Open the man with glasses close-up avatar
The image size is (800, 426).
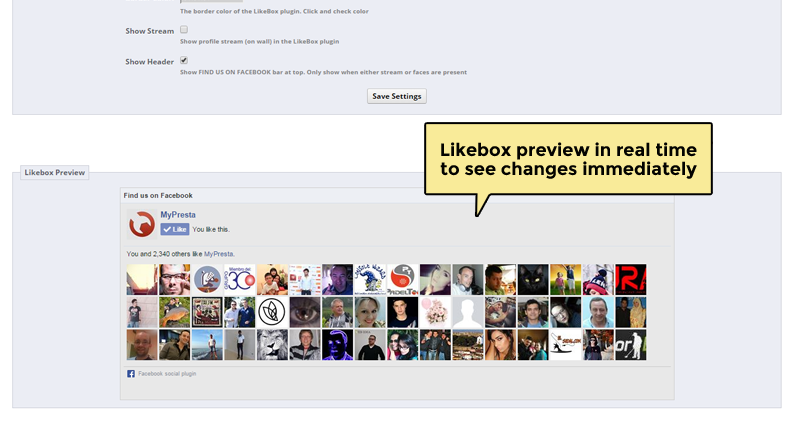pos(174,280)
